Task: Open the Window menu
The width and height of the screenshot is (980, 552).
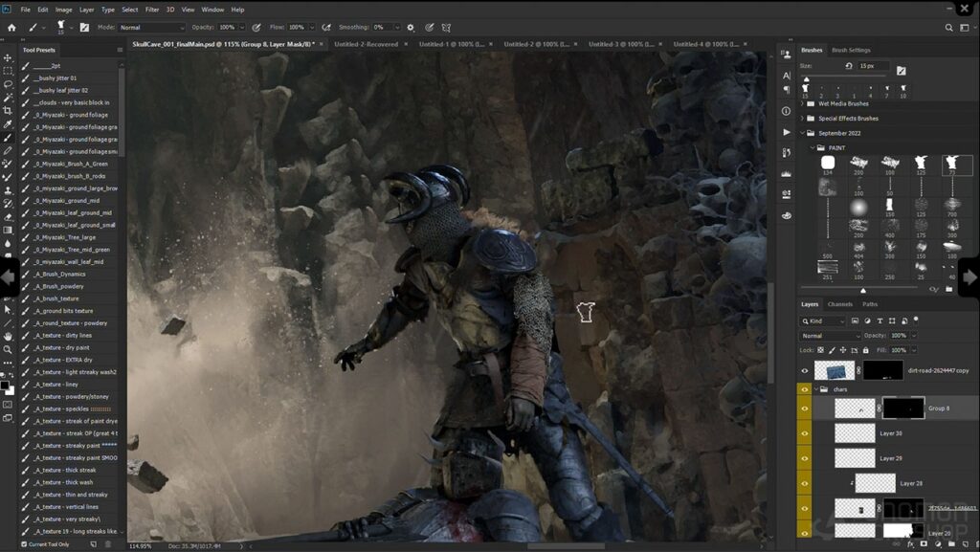Action: pyautogui.click(x=212, y=10)
